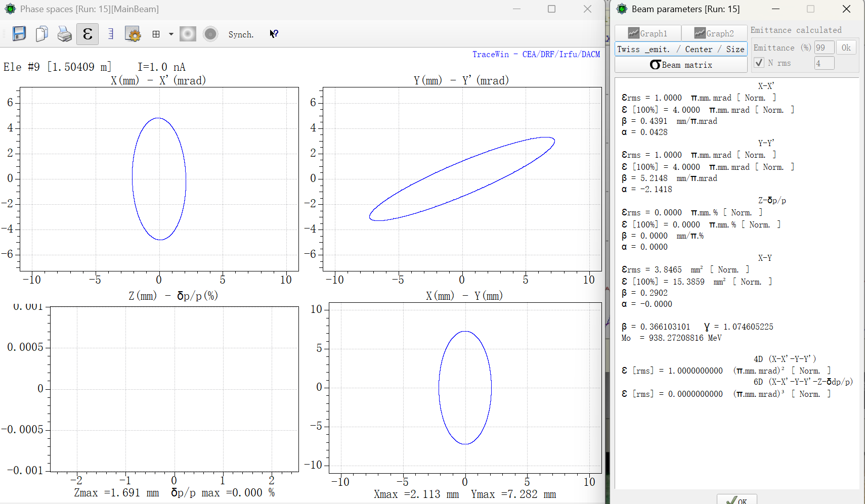This screenshot has height=504, width=865.
Task: Open the Graph2 view
Action: (x=714, y=33)
